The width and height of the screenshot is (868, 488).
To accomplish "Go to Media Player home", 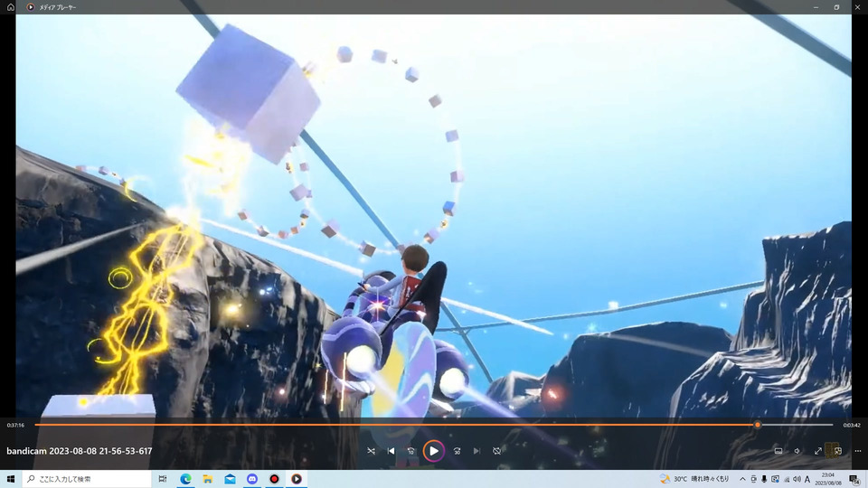I will coord(11,7).
